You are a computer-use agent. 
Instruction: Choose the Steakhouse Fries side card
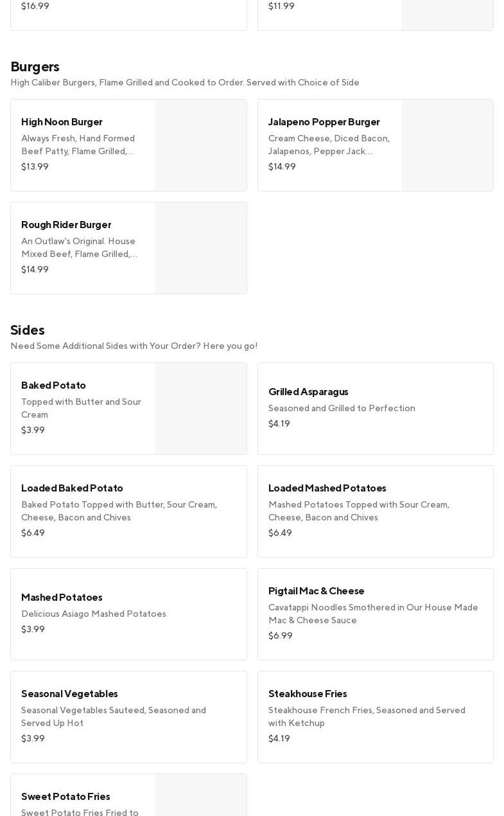pyautogui.click(x=375, y=717)
